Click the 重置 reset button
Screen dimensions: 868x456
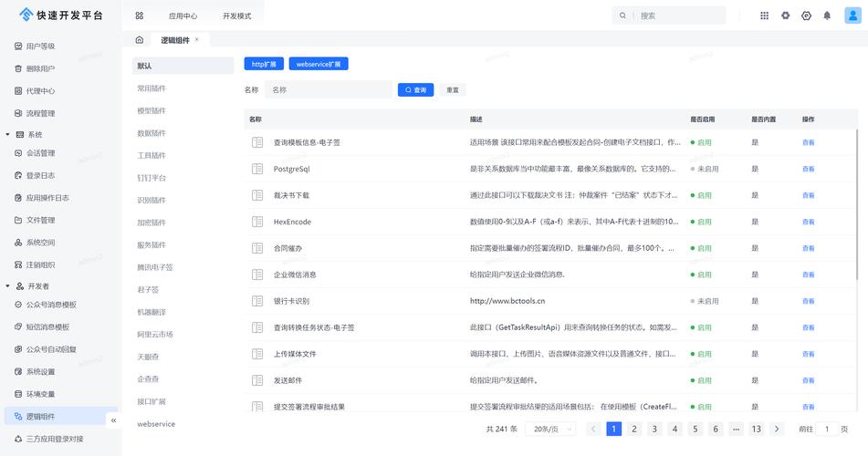(453, 89)
